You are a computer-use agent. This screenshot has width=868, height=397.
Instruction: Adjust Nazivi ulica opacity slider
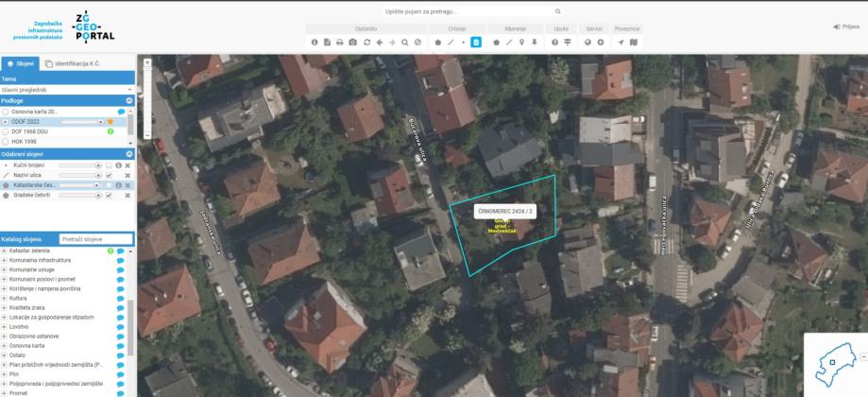click(81, 176)
